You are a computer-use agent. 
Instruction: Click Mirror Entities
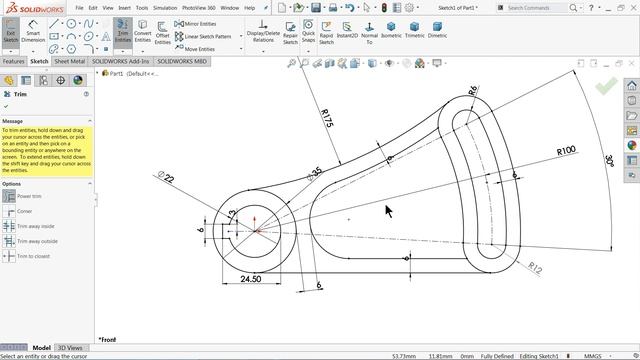195,24
